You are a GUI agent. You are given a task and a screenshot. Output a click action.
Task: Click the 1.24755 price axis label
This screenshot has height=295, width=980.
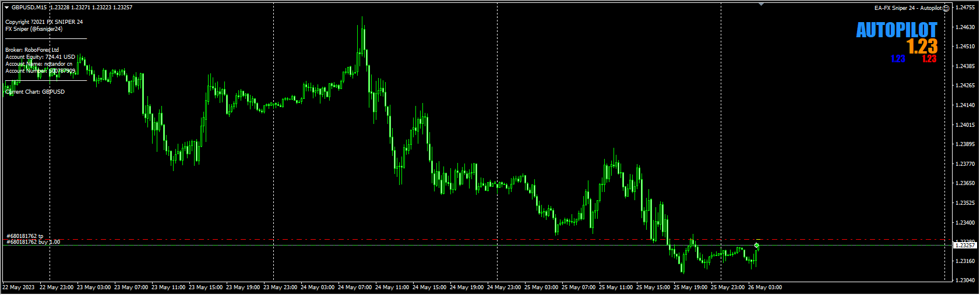[x=965, y=8]
